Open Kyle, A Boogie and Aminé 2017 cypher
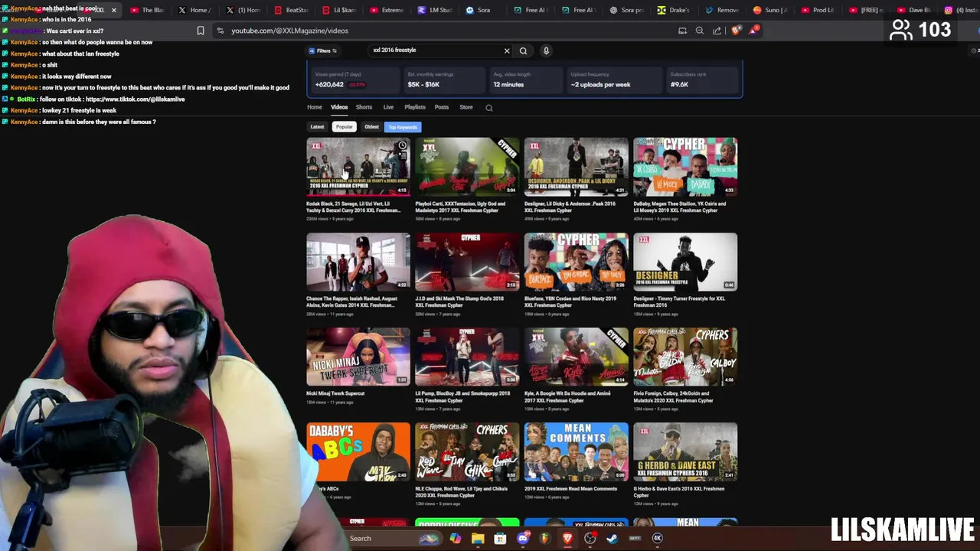Screen dimensions: 980x551 tap(577, 357)
